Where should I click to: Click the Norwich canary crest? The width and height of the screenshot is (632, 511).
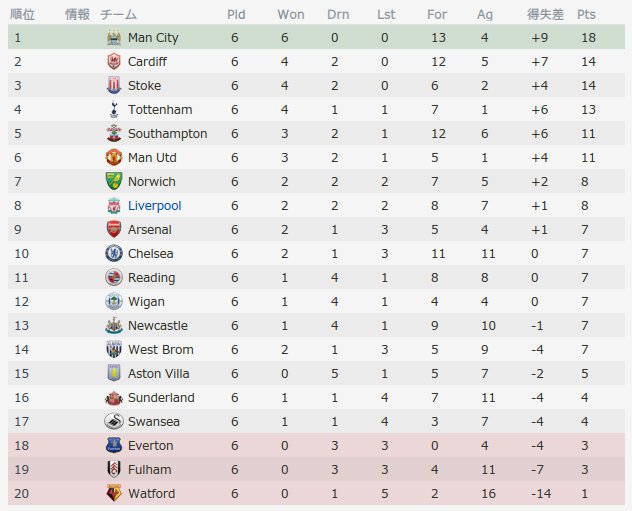tap(114, 181)
